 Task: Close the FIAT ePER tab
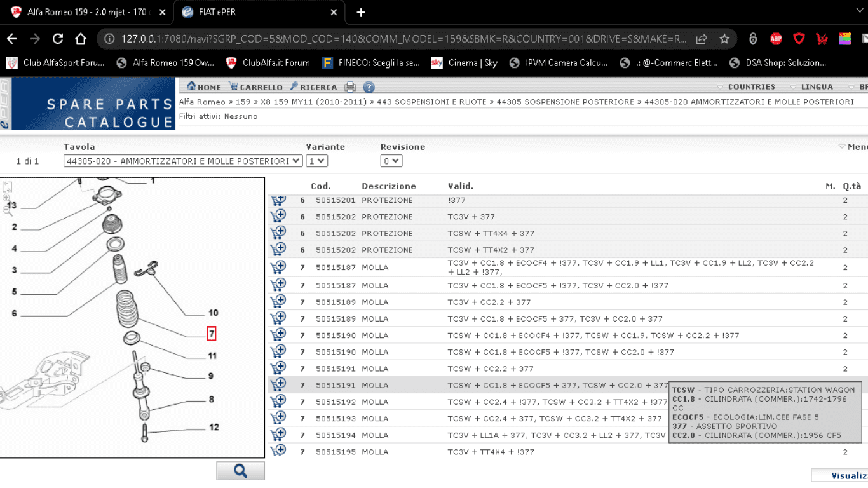coord(334,12)
